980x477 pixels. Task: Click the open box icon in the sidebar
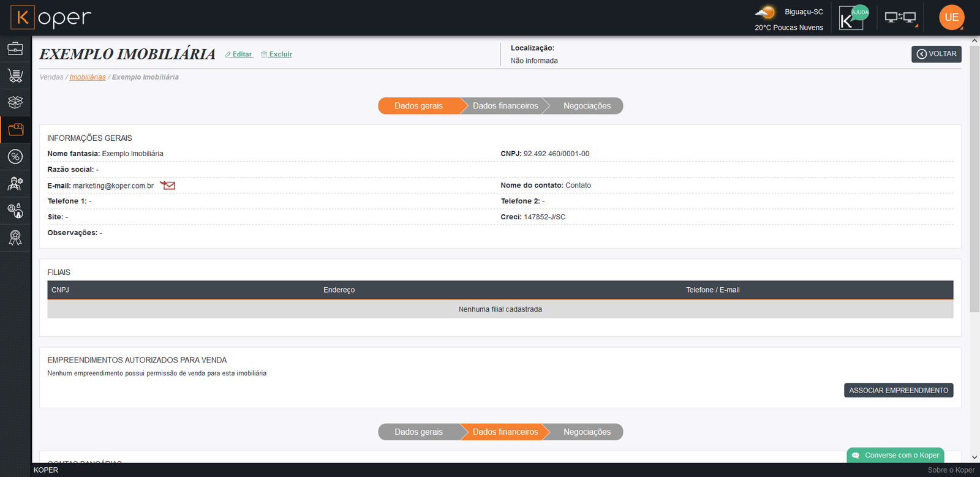(15, 102)
